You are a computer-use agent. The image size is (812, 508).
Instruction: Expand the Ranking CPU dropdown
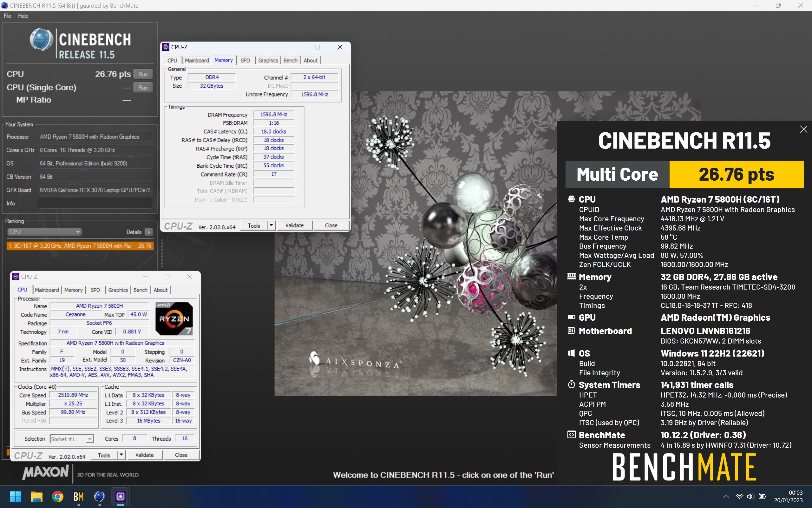[44, 232]
